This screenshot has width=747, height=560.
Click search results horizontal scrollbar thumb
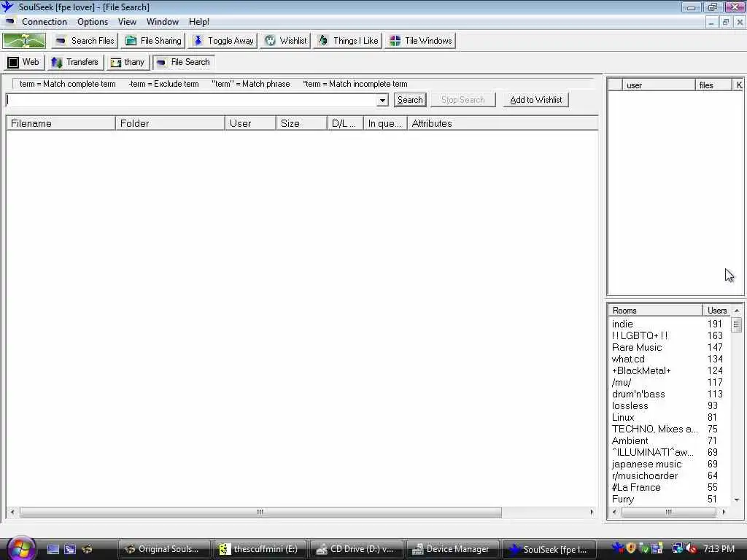tap(260, 512)
